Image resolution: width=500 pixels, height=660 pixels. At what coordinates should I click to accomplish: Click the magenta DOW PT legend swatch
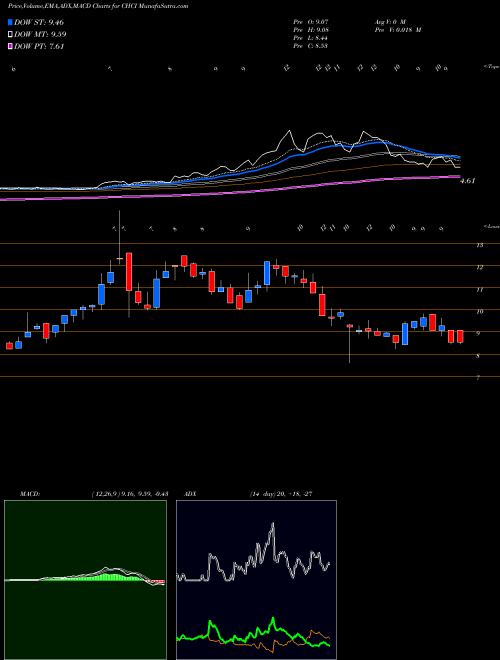pos(10,47)
